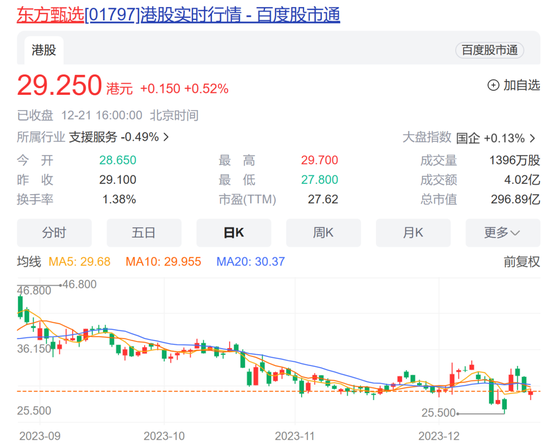
Task: Click the 均线 label
Action: [x=29, y=262]
